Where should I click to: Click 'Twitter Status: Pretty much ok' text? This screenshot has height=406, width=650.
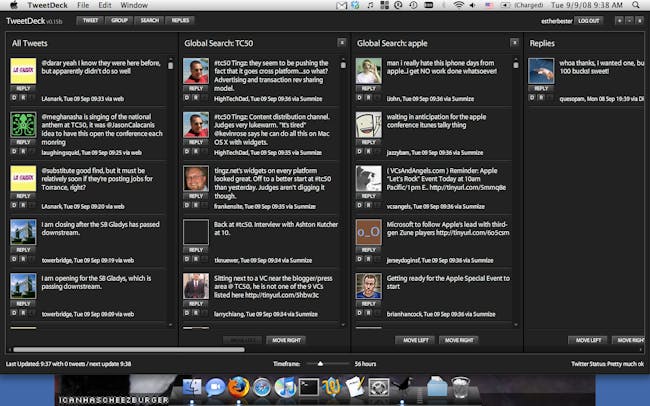coord(608,364)
